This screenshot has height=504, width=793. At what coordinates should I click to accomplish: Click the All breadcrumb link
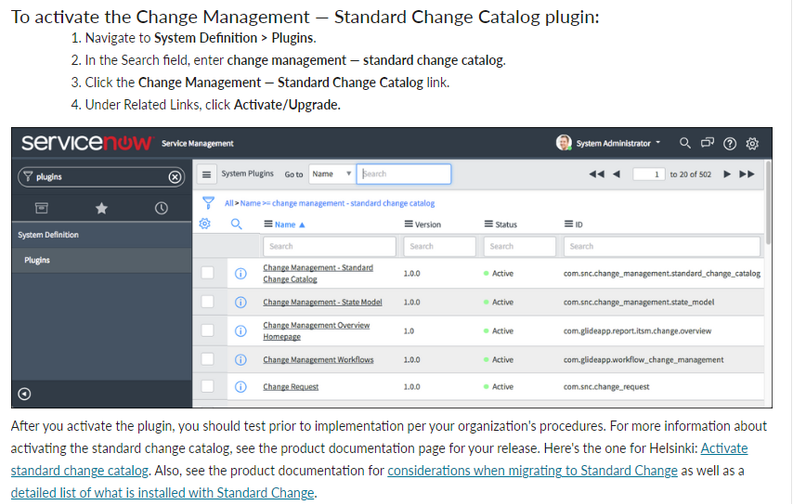[229, 203]
